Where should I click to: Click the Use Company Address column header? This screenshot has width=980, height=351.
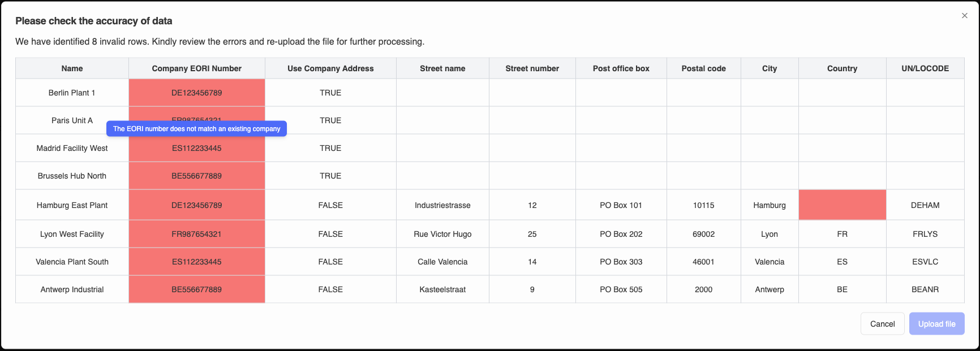tap(330, 68)
